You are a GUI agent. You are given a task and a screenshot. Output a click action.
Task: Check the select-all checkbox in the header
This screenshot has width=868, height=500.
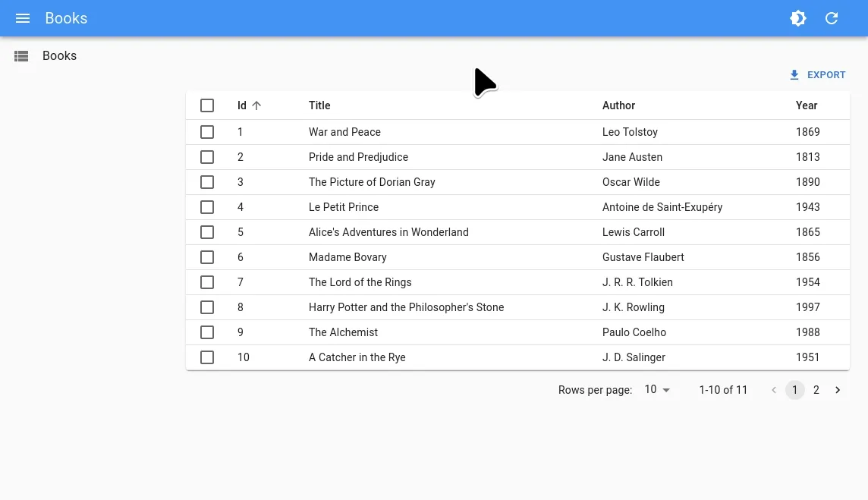(207, 105)
